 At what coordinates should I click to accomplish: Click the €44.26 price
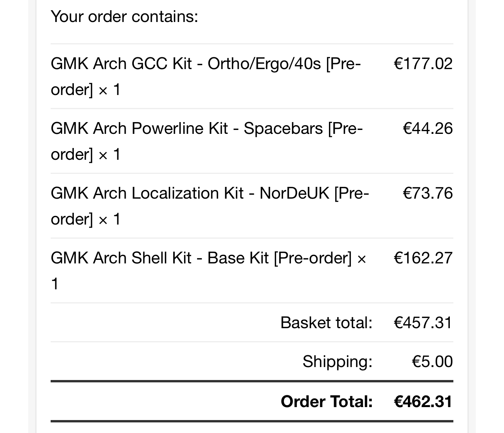tap(428, 128)
